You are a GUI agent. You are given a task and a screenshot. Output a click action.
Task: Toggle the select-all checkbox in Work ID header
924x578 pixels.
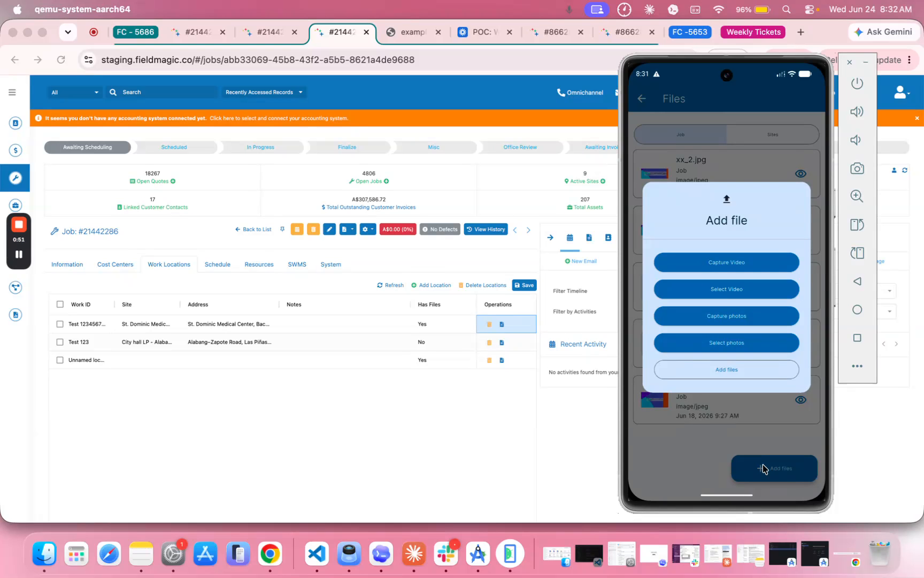click(x=60, y=305)
